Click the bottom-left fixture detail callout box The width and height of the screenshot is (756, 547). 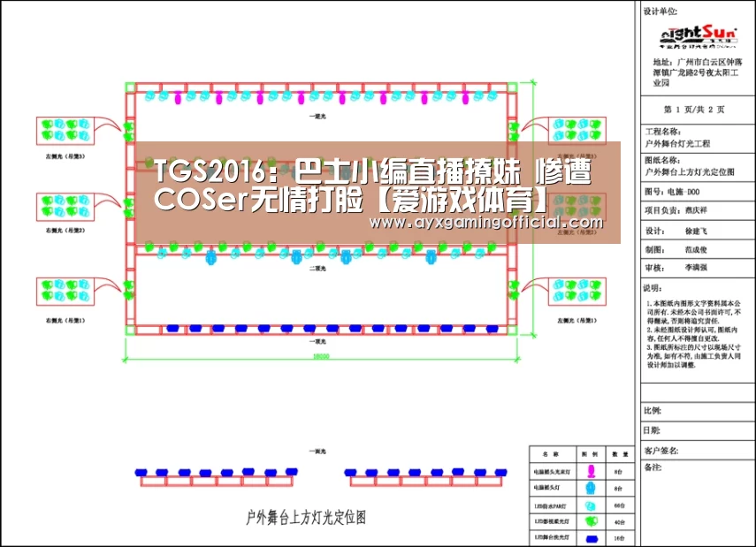(x=65, y=291)
